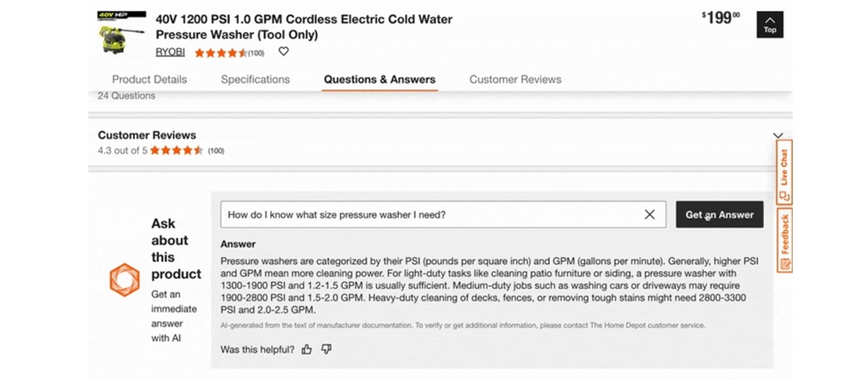Click the orange hexagon AI logo
This screenshot has width=868, height=380.
[125, 280]
